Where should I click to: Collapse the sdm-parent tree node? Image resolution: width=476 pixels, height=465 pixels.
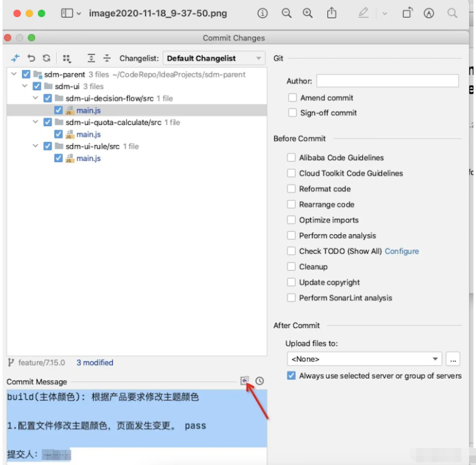point(14,74)
